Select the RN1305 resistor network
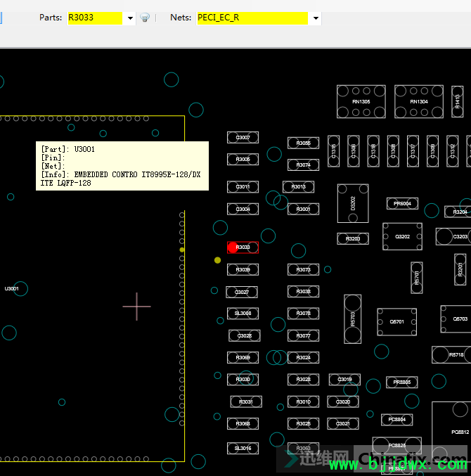Screen dimensions: 471x476 [361, 101]
